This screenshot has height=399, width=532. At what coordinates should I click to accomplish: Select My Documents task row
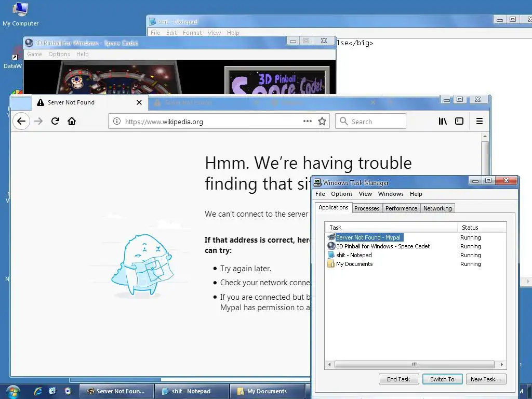click(x=416, y=263)
